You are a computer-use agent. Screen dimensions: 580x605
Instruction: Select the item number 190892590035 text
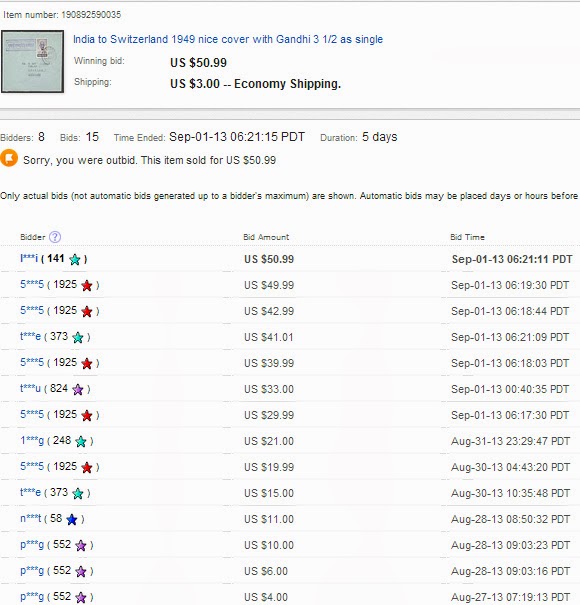[91, 15]
